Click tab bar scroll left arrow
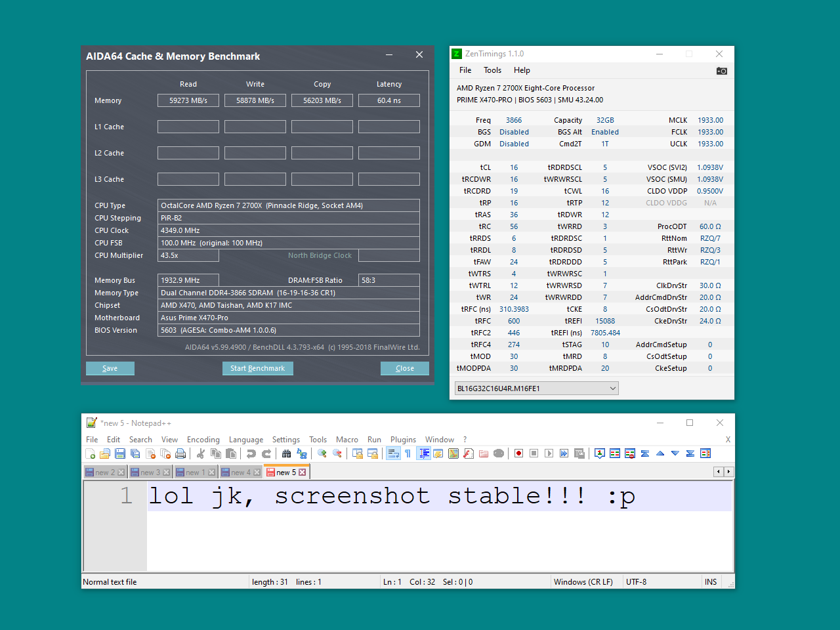Image resolution: width=840 pixels, height=630 pixels. tap(719, 472)
